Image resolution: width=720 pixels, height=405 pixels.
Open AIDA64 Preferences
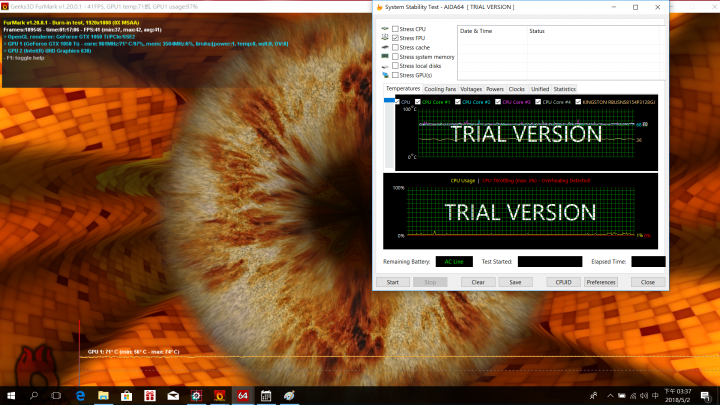(x=601, y=282)
